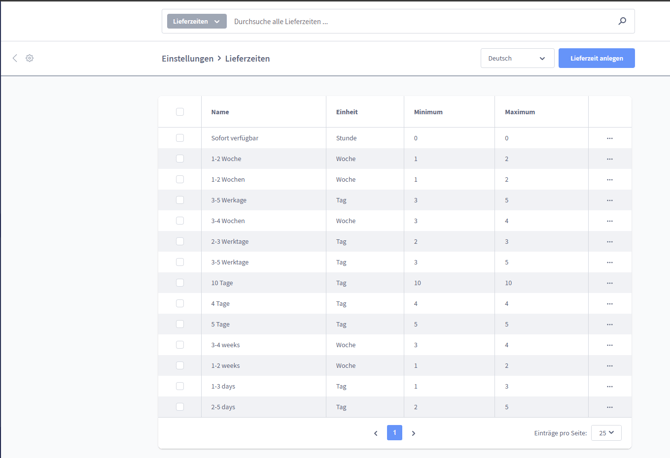The image size is (670, 458).
Task: Expand the Lieferzeiten search filter dropdown
Action: (x=196, y=21)
